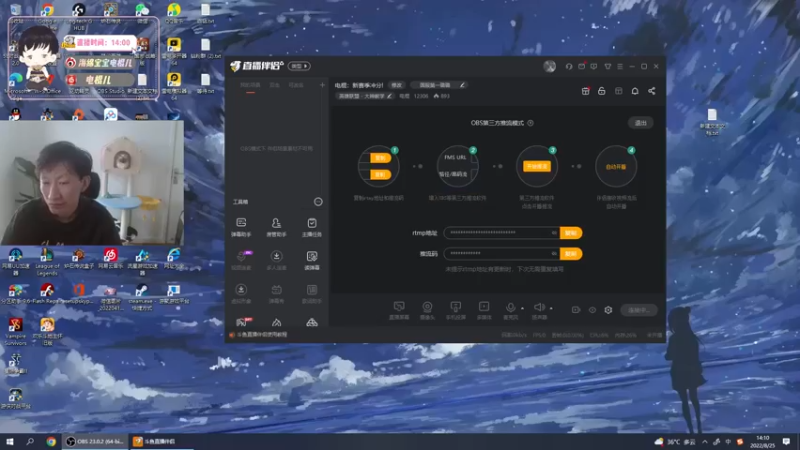
Task: Open the 读弹幕 tool
Action: (312, 260)
